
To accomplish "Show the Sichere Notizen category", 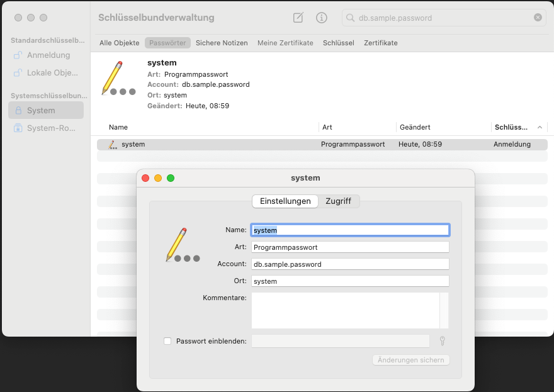I will (222, 43).
